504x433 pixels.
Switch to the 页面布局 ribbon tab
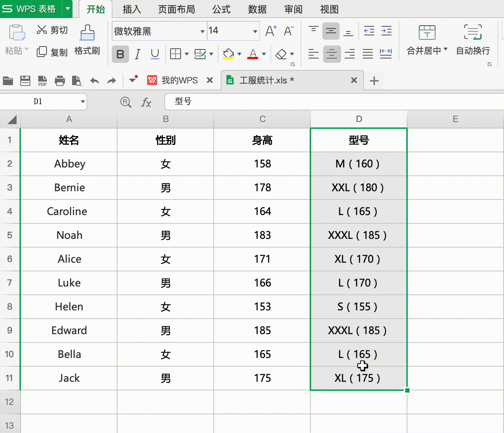177,9
